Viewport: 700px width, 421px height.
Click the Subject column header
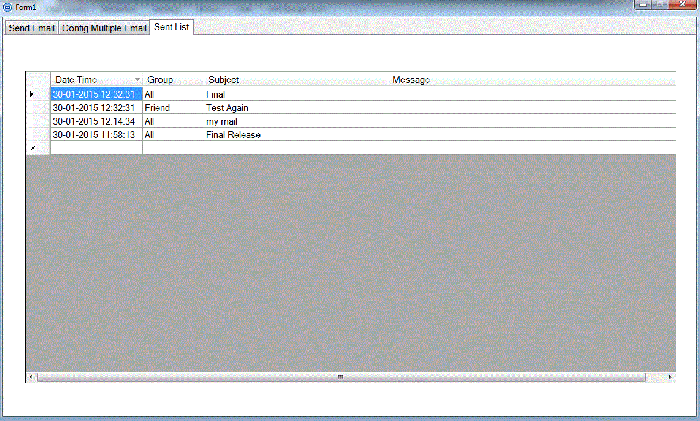click(296, 79)
